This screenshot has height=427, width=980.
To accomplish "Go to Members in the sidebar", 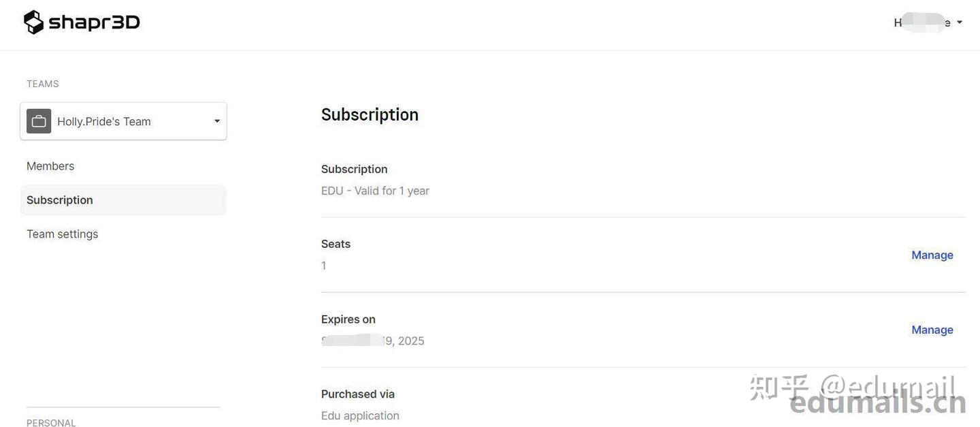I will 50,166.
